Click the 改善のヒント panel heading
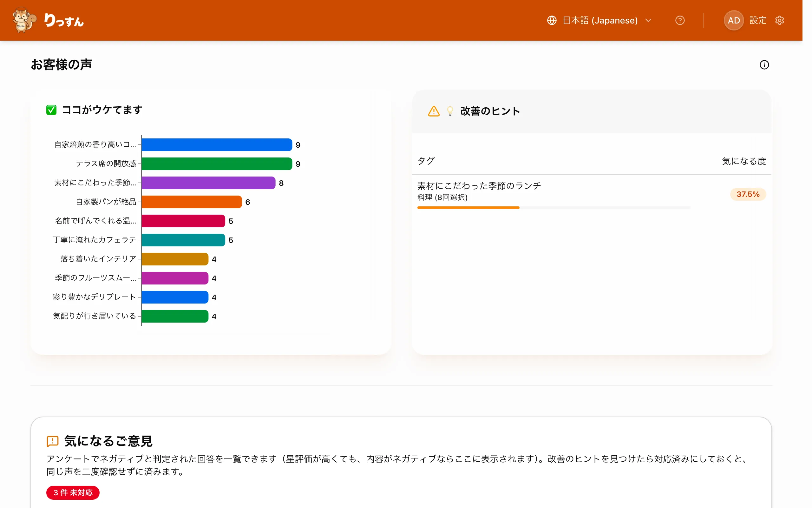The height and width of the screenshot is (508, 812). tap(490, 111)
